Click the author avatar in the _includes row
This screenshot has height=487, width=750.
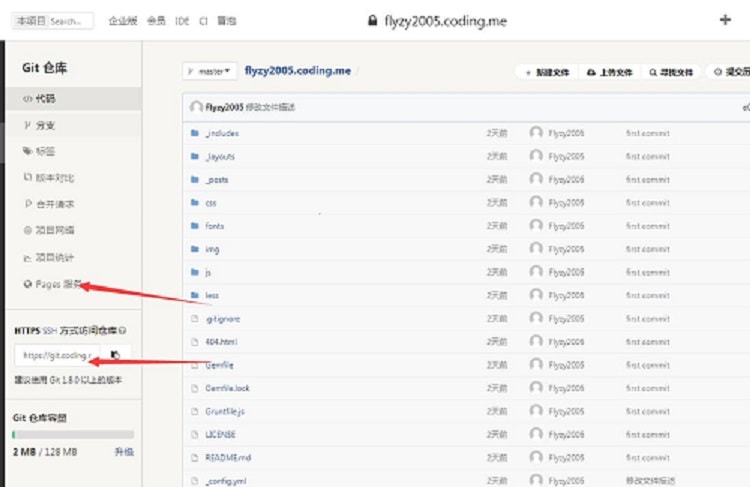point(536,133)
